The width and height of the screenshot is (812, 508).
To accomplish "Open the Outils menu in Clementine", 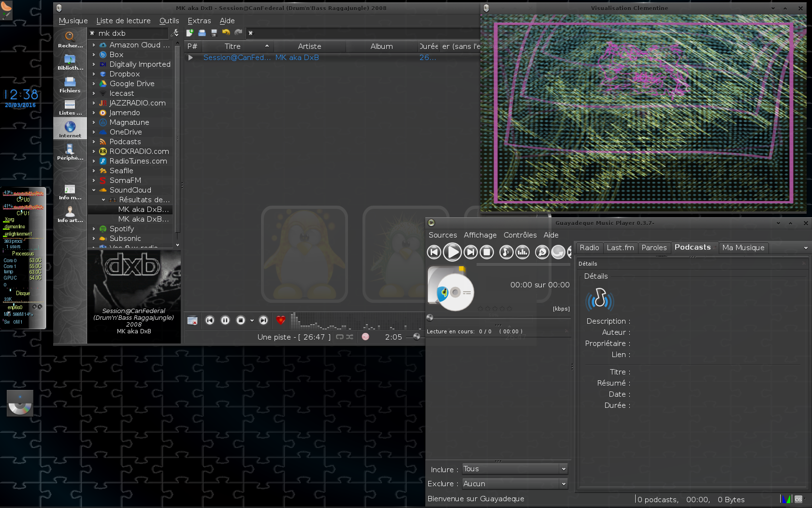I will pos(169,21).
